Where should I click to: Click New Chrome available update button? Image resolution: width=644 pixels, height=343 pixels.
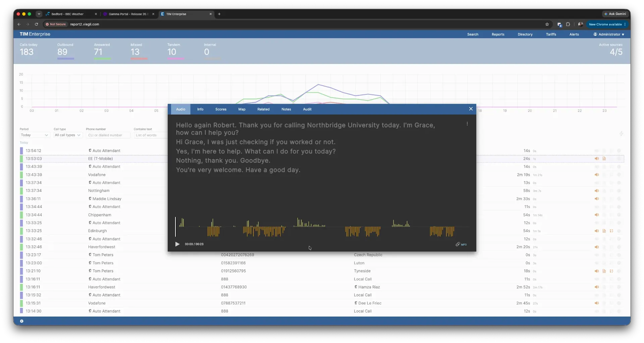607,24
